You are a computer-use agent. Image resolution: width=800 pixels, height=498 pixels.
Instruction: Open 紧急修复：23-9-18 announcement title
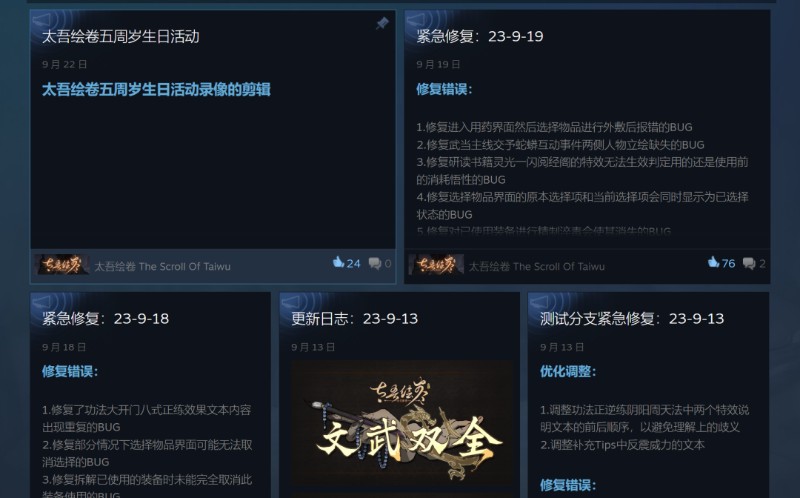[x=105, y=319]
